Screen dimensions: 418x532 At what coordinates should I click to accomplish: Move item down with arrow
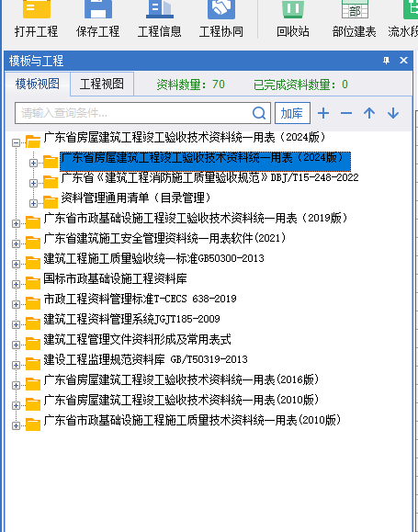[x=393, y=113]
